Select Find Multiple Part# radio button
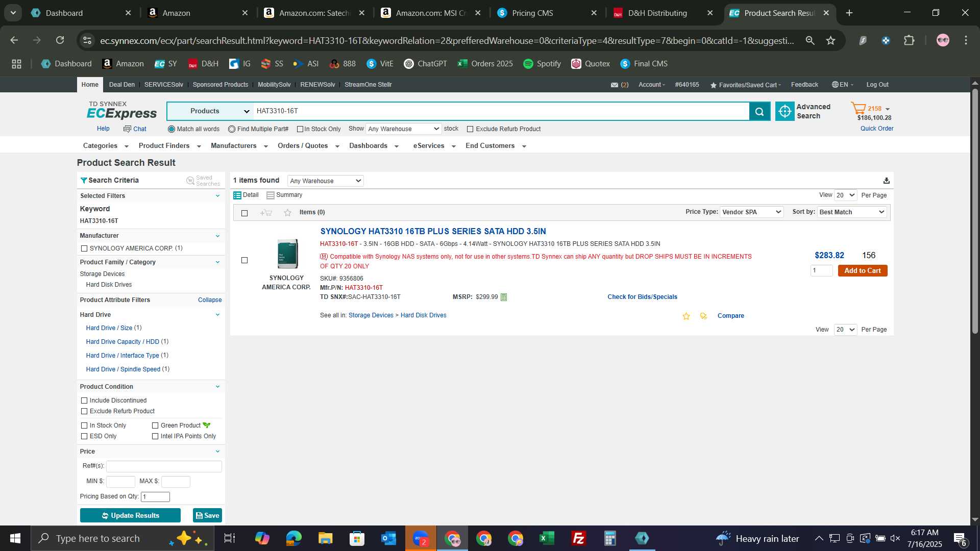This screenshot has width=980, height=551. (232, 129)
